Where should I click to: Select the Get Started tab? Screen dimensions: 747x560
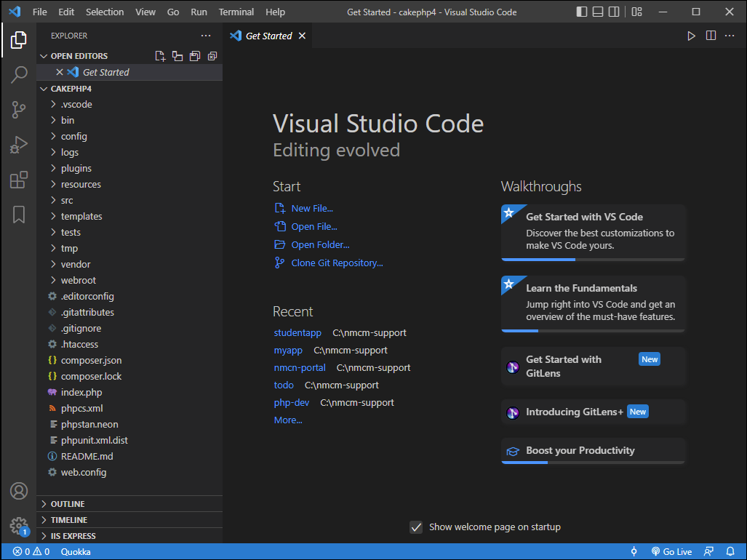click(x=268, y=36)
